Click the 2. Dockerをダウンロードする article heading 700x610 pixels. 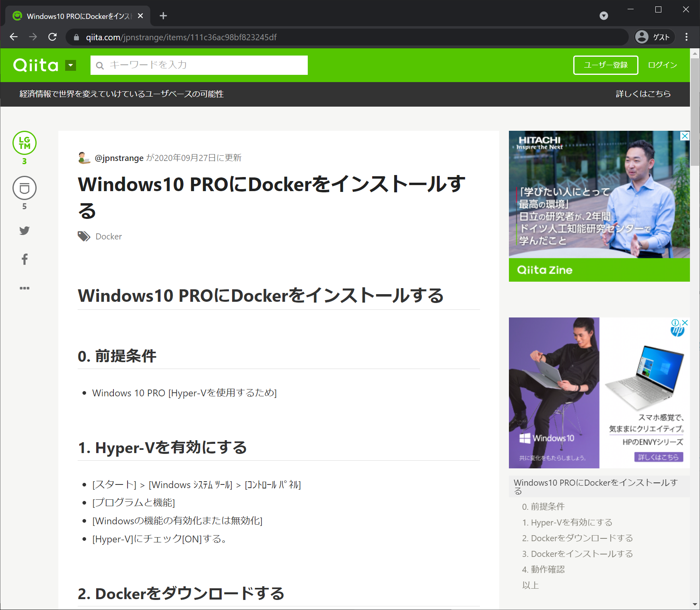pos(181,594)
